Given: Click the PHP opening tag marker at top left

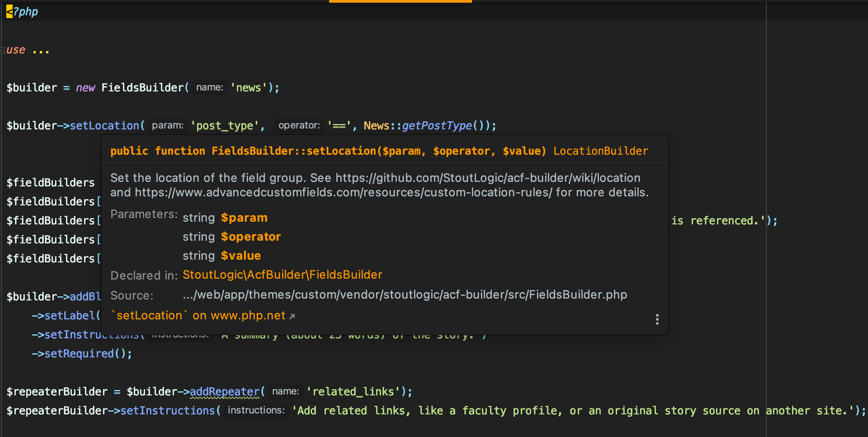Looking at the screenshot, I should point(10,11).
